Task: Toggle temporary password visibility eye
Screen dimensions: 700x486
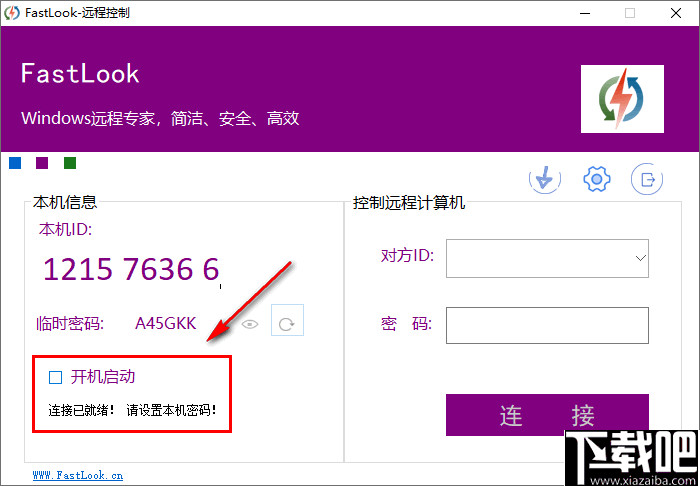Action: [250, 324]
